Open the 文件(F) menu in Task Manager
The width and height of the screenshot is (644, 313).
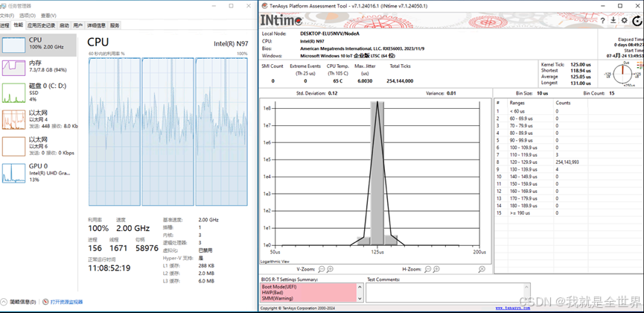point(5,16)
